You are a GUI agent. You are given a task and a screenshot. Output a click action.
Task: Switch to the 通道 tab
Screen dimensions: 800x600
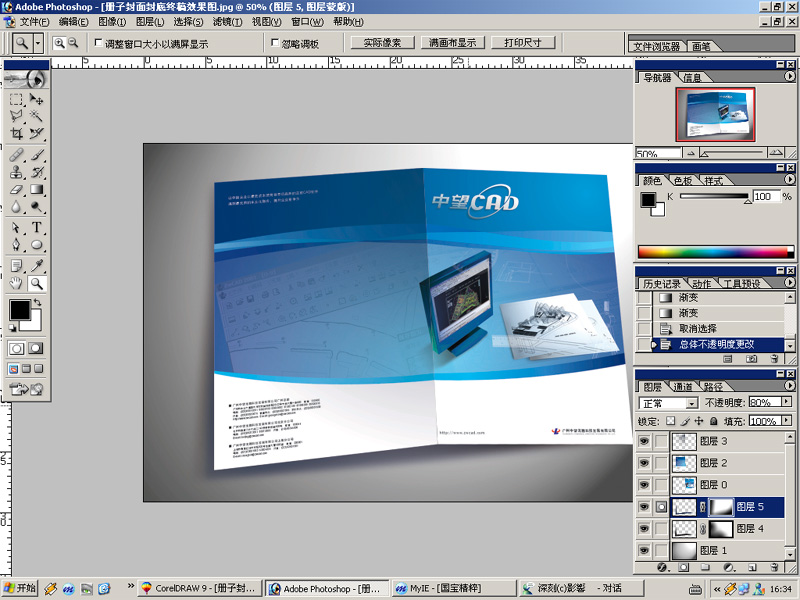coord(683,387)
